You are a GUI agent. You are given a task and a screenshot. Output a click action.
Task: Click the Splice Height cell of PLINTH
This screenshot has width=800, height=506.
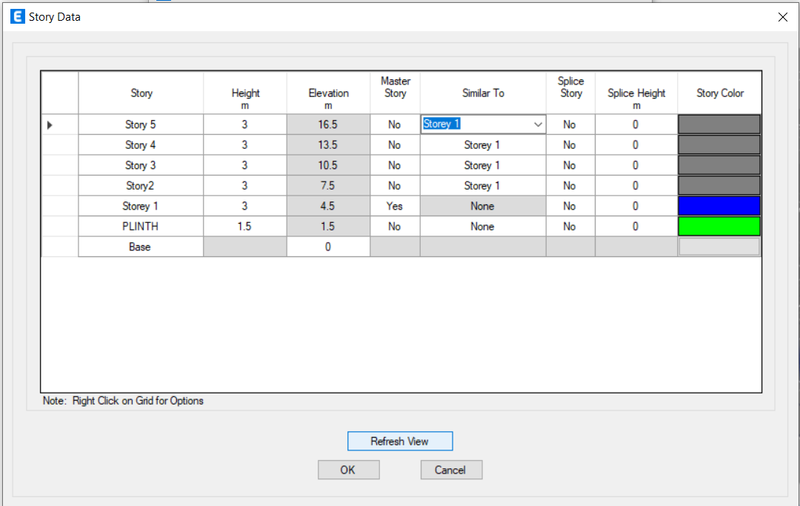(636, 226)
